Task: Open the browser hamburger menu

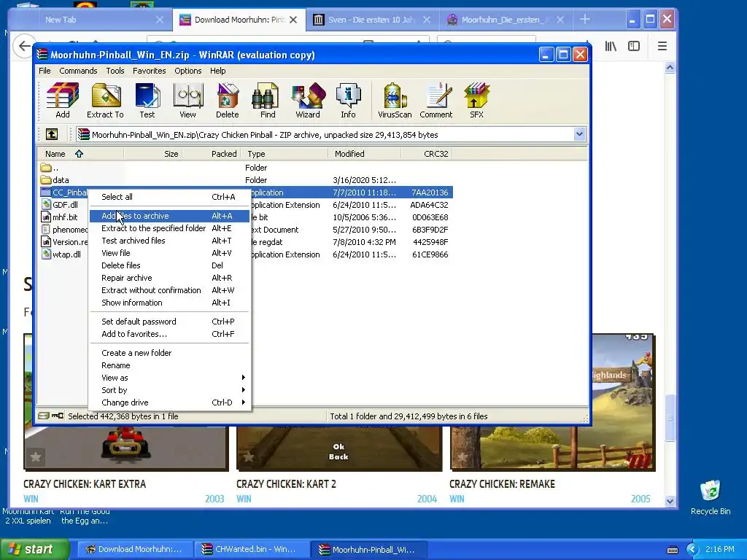Action: (x=662, y=46)
